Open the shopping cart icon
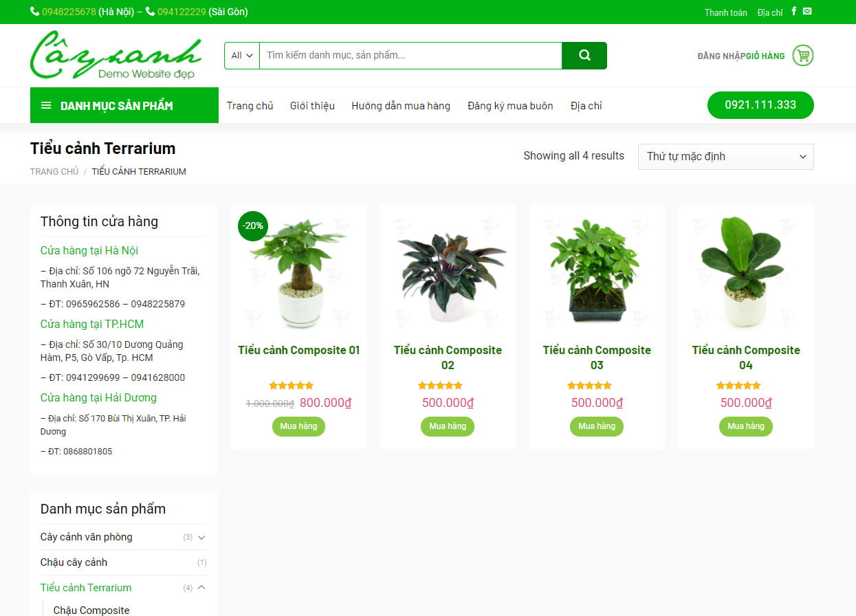 pyautogui.click(x=802, y=56)
